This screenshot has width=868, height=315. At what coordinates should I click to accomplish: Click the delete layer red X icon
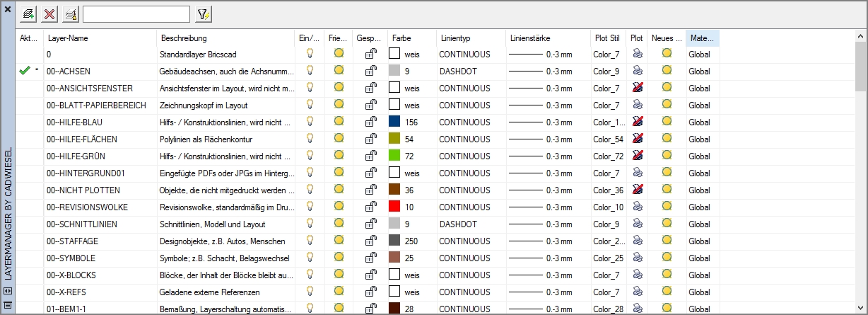(x=49, y=13)
